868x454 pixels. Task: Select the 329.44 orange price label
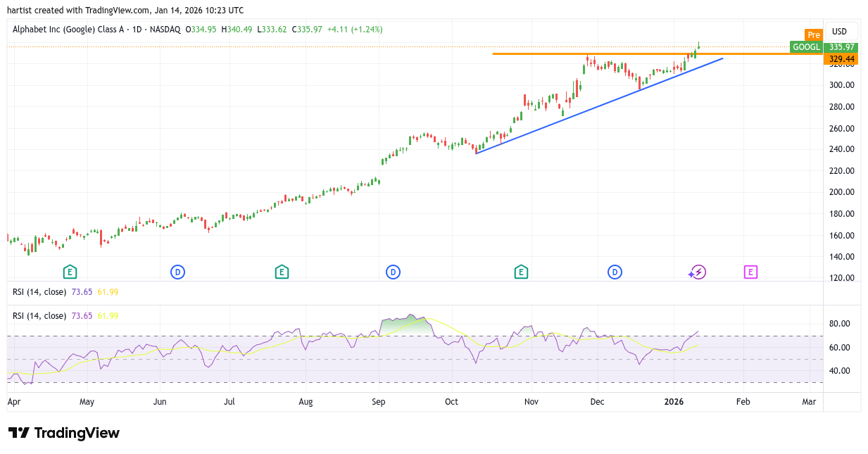pyautogui.click(x=841, y=59)
